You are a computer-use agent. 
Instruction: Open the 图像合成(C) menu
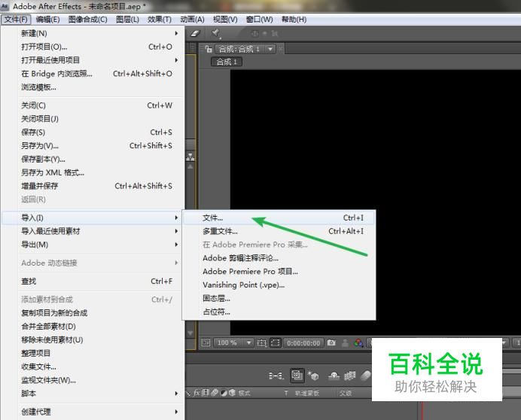click(88, 20)
